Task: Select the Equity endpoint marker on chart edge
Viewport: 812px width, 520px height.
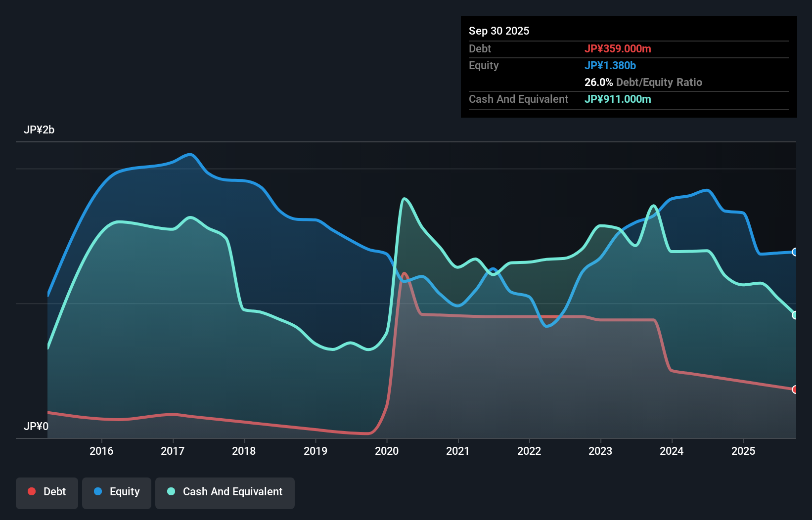Action: pyautogui.click(x=795, y=252)
